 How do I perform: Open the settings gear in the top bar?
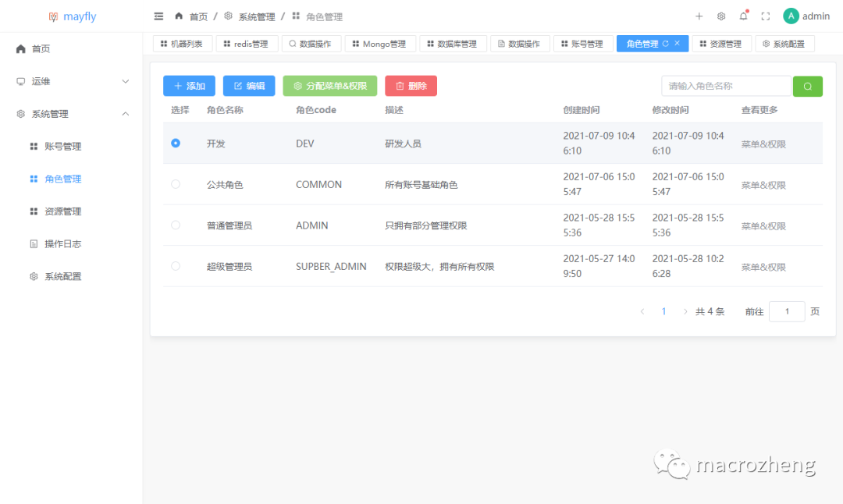click(720, 16)
